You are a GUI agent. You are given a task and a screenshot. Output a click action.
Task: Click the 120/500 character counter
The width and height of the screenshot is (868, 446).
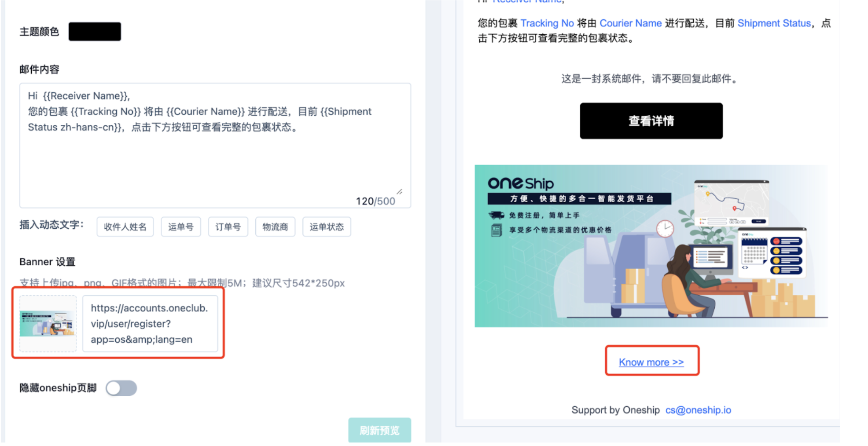tap(375, 201)
